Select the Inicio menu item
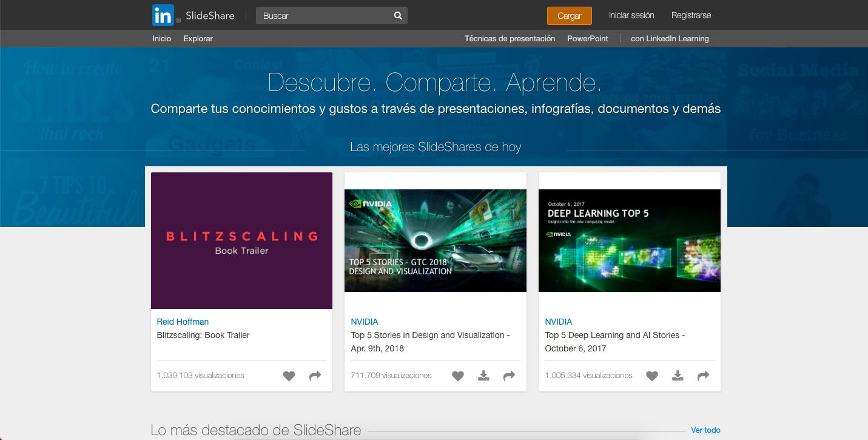The width and height of the screenshot is (868, 440). tap(161, 38)
